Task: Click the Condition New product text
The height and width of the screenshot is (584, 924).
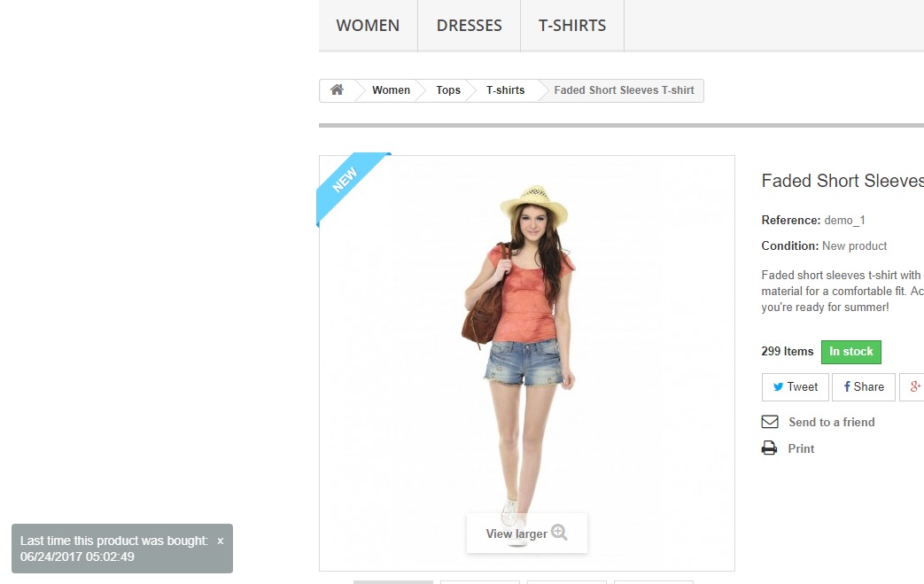Action: click(x=824, y=245)
